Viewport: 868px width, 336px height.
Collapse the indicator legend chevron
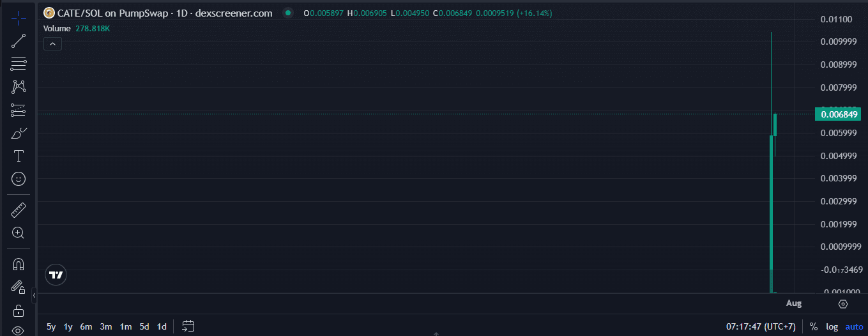click(x=52, y=43)
